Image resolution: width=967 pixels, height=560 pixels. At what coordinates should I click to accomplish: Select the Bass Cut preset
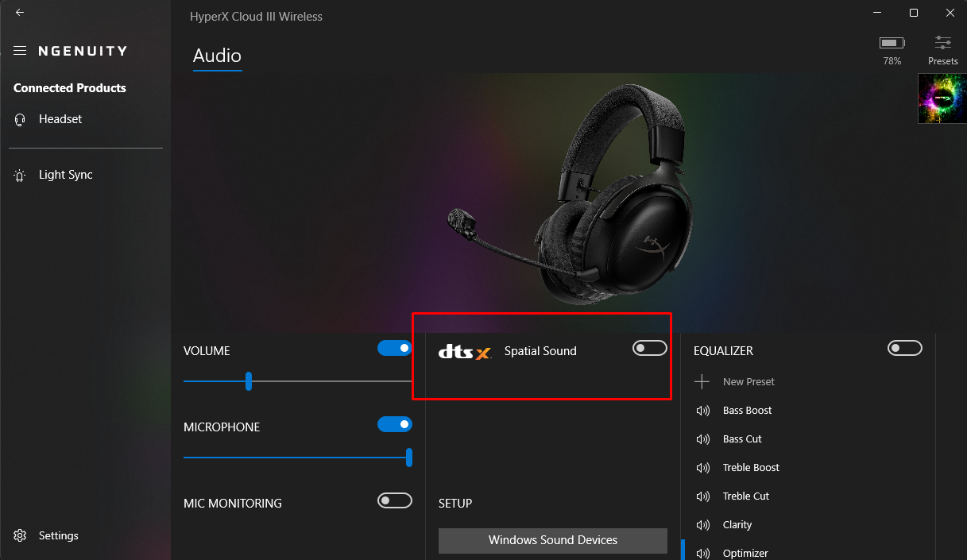pyautogui.click(x=742, y=439)
